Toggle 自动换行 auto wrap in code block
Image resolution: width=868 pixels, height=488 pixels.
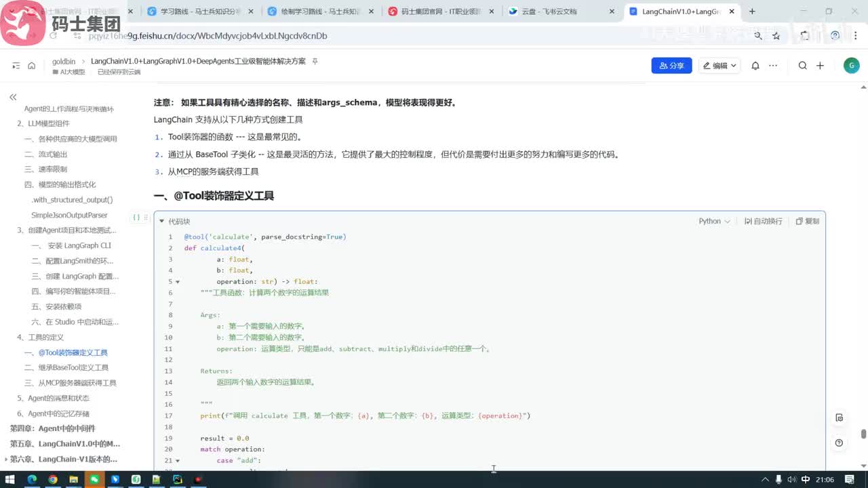point(764,221)
